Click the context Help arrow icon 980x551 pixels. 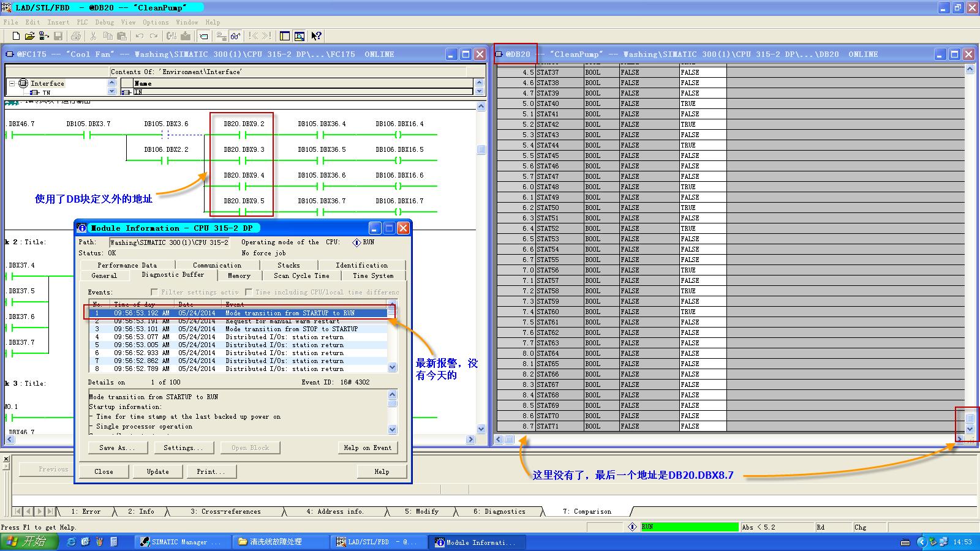pos(316,36)
